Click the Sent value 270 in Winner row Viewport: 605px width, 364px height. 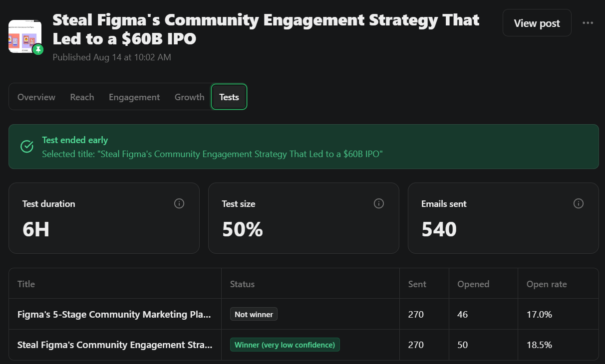(x=416, y=345)
